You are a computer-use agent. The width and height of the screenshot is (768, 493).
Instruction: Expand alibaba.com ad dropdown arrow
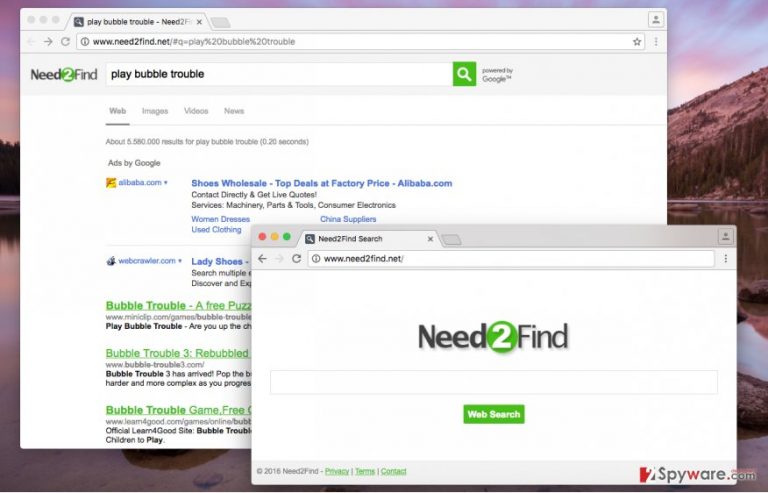point(166,183)
